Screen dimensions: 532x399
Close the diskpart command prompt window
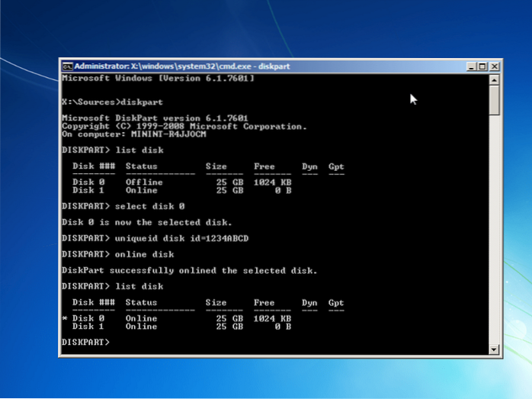pyautogui.click(x=494, y=66)
